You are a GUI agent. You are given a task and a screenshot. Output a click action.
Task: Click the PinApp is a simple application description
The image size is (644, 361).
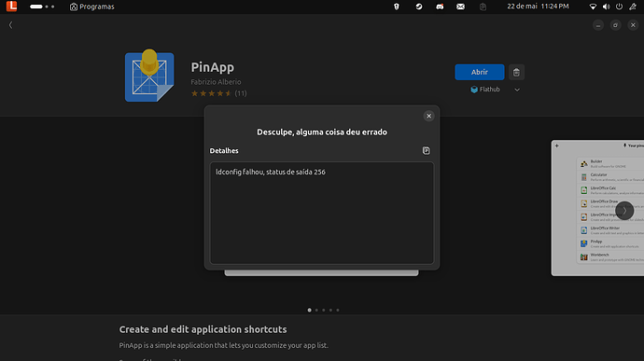point(223,345)
